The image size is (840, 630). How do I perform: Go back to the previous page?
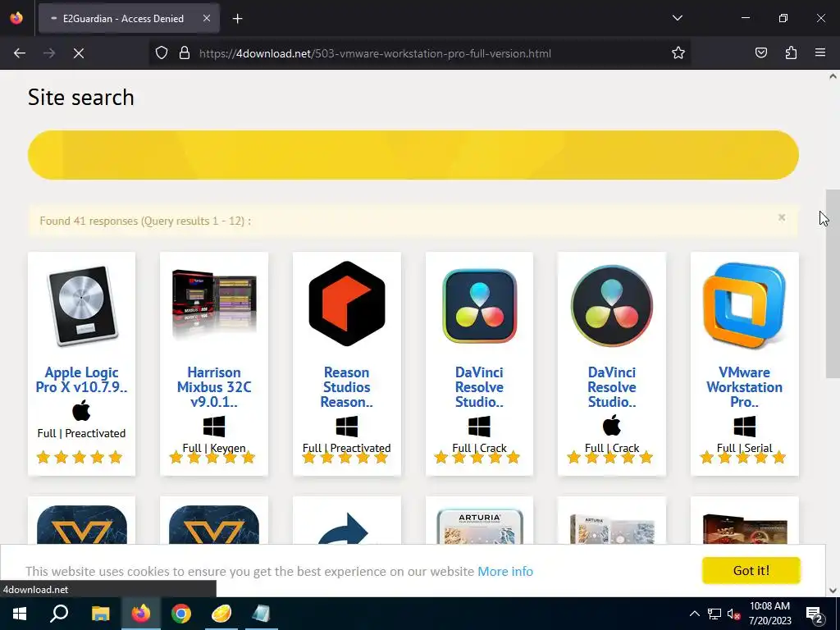(x=20, y=53)
